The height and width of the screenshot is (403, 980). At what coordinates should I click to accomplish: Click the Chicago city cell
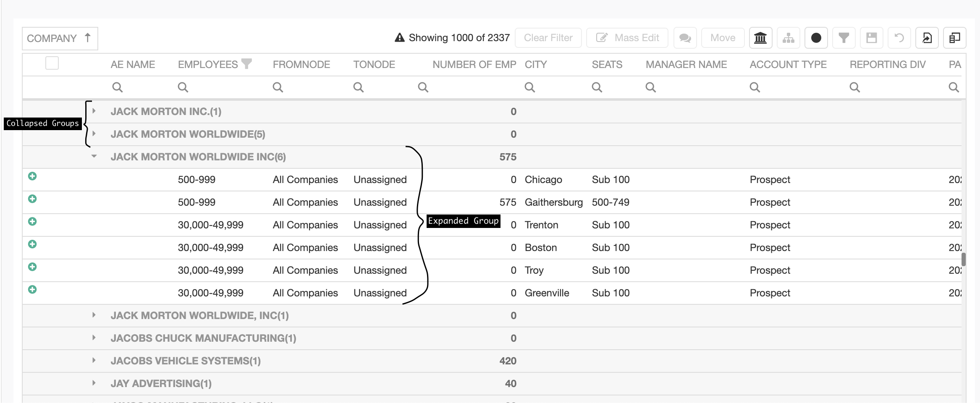tap(543, 180)
